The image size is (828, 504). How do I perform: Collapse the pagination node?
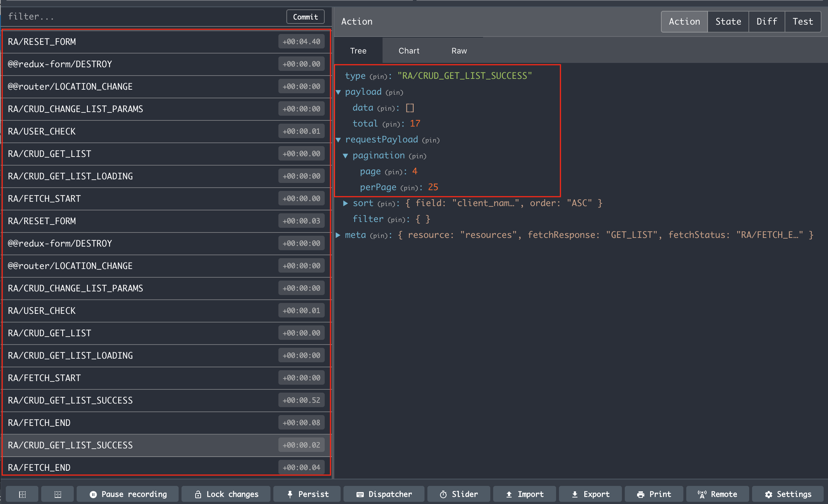[346, 155]
